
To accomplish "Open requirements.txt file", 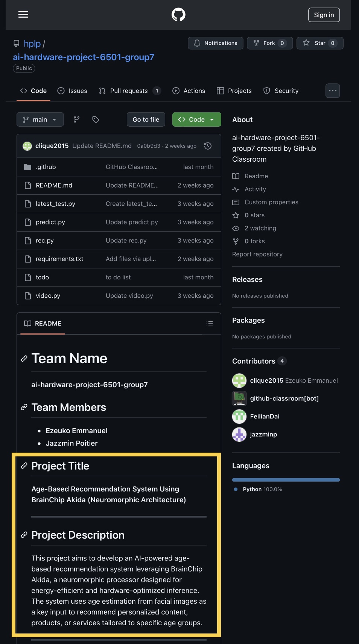I will 59,259.
